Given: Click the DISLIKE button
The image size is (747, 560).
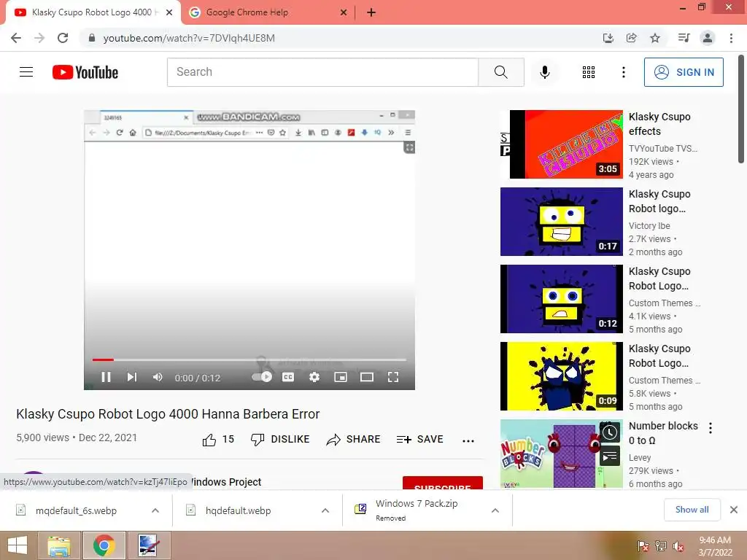Looking at the screenshot, I should (x=280, y=439).
